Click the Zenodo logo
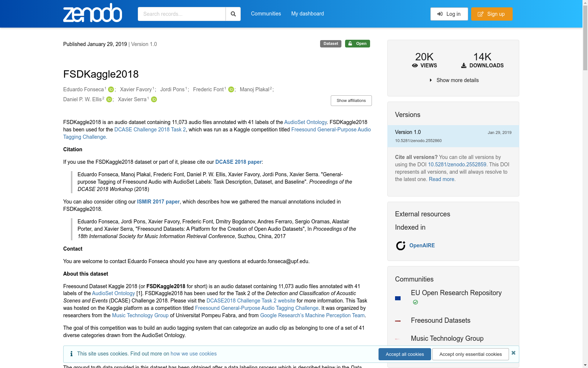 pyautogui.click(x=93, y=13)
